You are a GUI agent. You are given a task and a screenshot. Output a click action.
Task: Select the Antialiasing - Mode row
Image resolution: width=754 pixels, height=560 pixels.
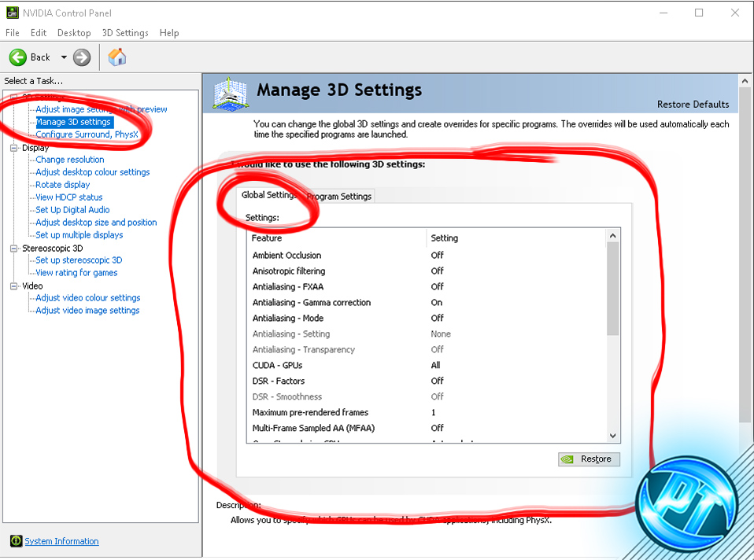(x=427, y=319)
